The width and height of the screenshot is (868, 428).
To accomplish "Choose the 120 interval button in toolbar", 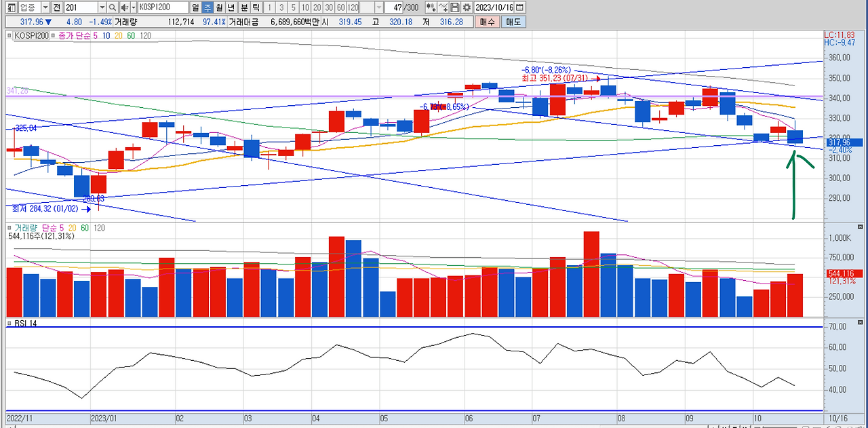I will click(x=353, y=7).
